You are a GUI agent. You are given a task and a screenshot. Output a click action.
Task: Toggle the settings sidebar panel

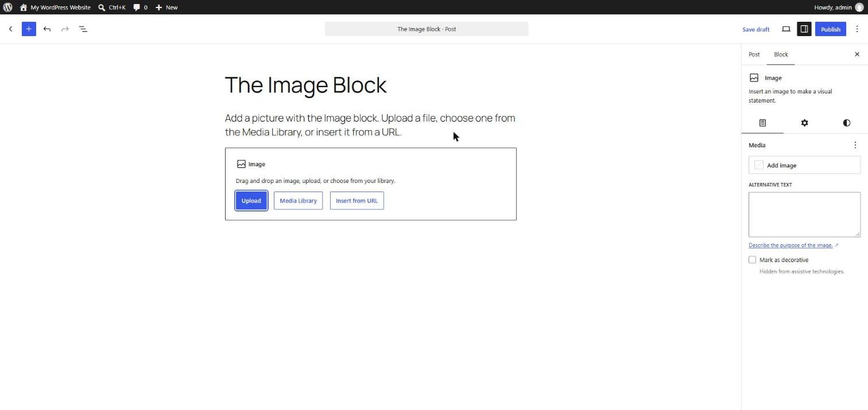coord(804,29)
